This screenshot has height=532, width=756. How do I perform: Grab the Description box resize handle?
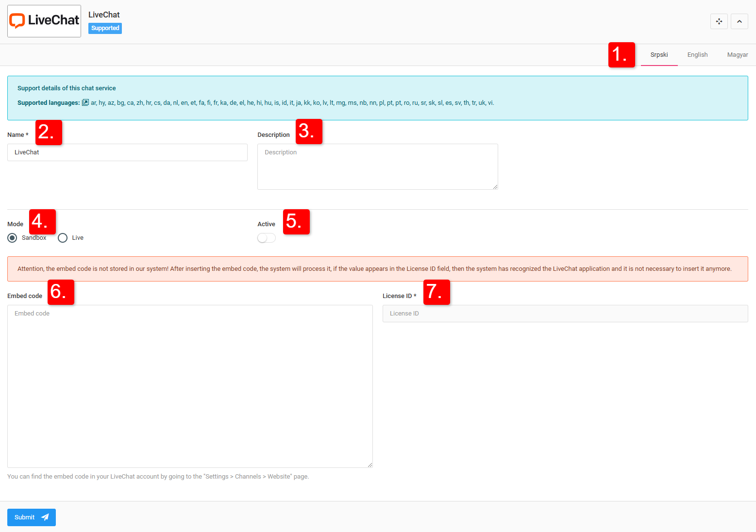(x=495, y=187)
